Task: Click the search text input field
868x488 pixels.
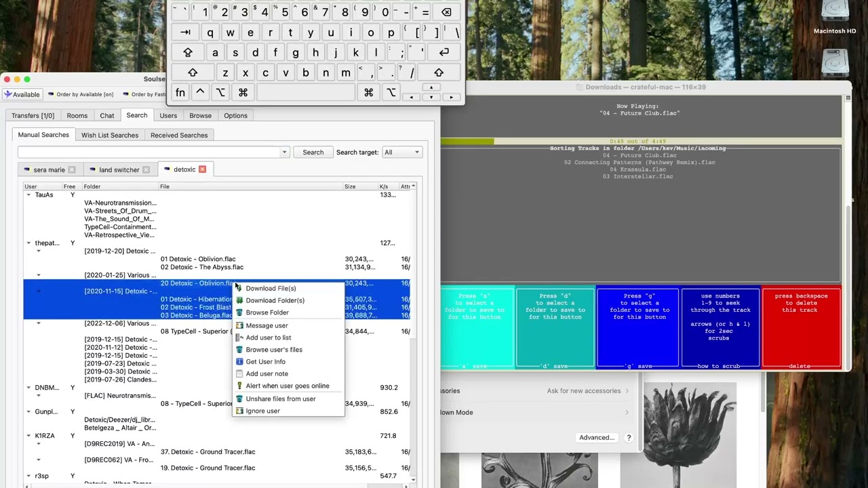Action: [x=149, y=152]
